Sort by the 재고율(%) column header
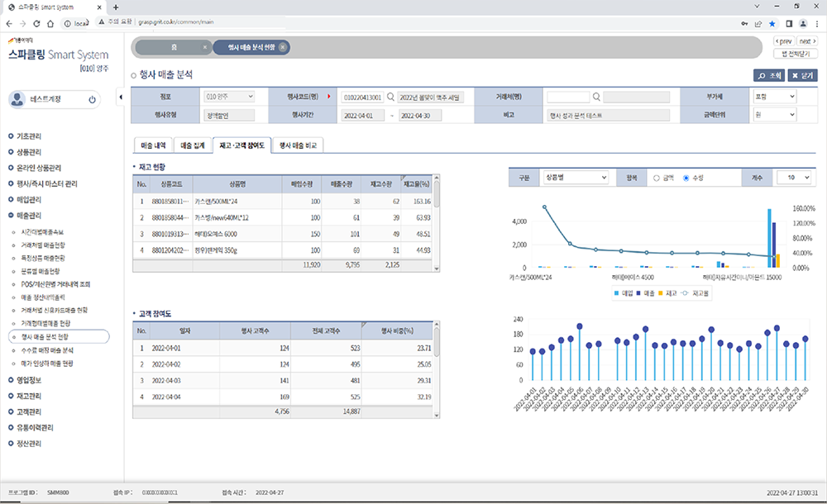Viewport: 827px width, 504px height. (x=416, y=184)
